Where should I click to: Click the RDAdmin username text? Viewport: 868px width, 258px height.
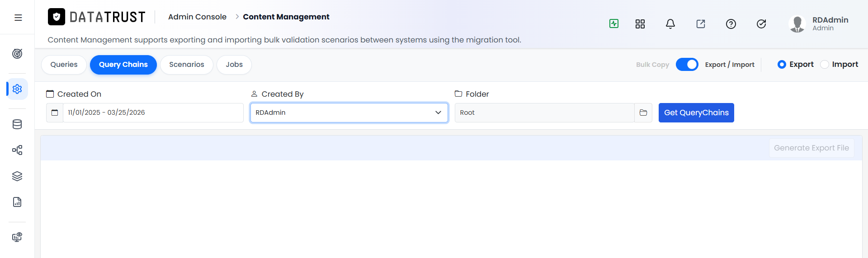click(x=830, y=20)
